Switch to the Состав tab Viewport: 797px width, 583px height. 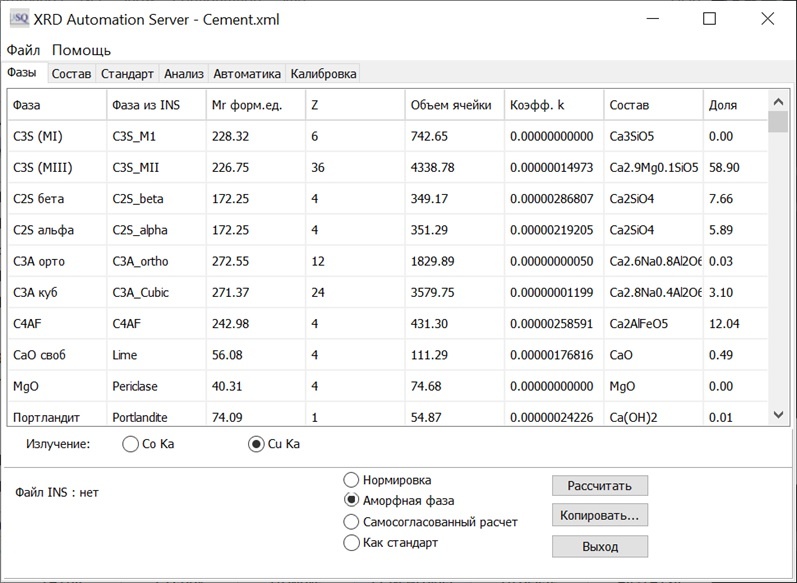click(x=71, y=74)
